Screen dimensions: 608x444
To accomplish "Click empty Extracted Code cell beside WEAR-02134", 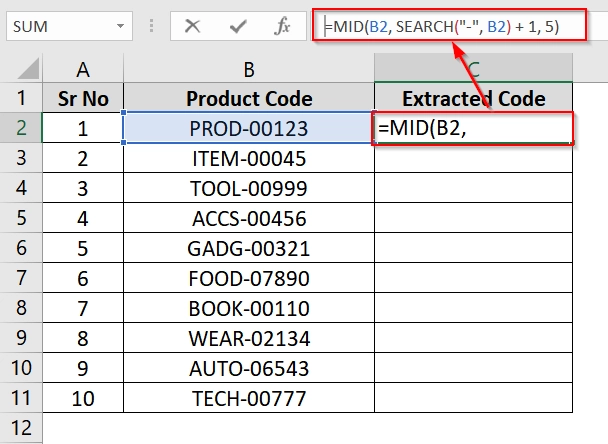I will tap(473, 338).
